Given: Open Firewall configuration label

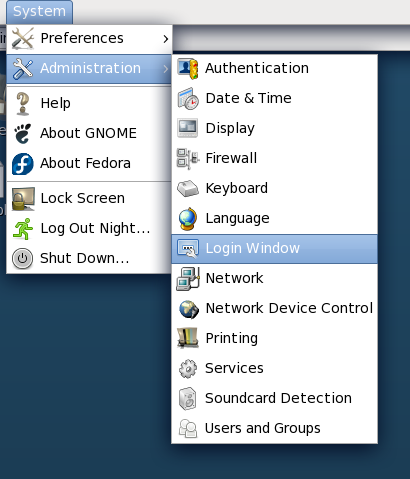Looking at the screenshot, I should (231, 158).
